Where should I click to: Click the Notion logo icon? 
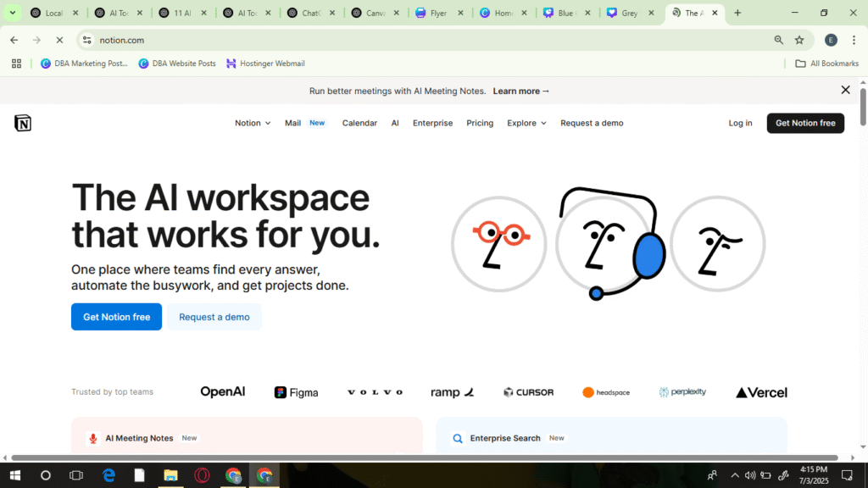tap(23, 123)
